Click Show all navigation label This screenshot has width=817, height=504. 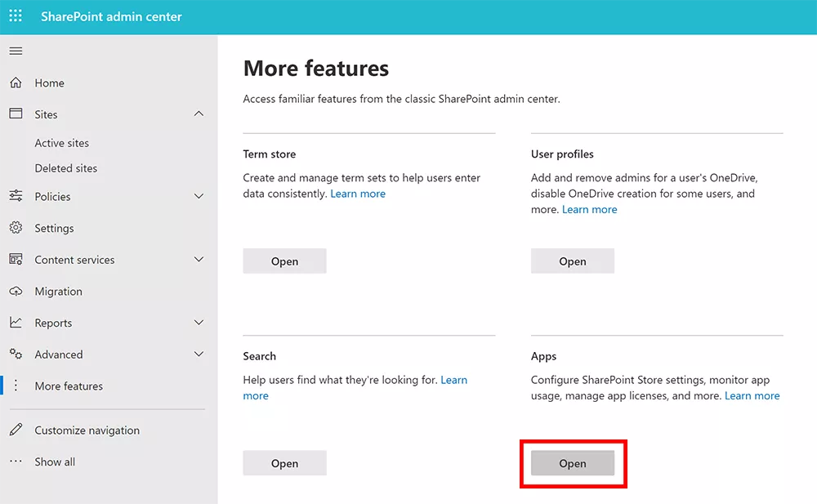(55, 462)
